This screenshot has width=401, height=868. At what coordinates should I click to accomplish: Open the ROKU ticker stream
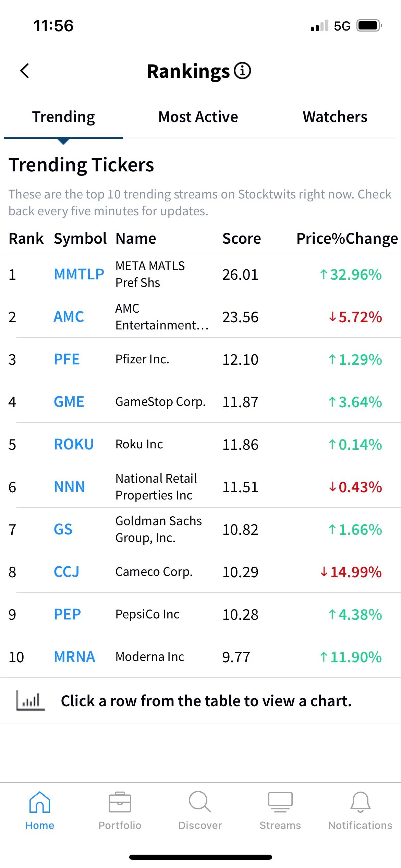point(74,444)
